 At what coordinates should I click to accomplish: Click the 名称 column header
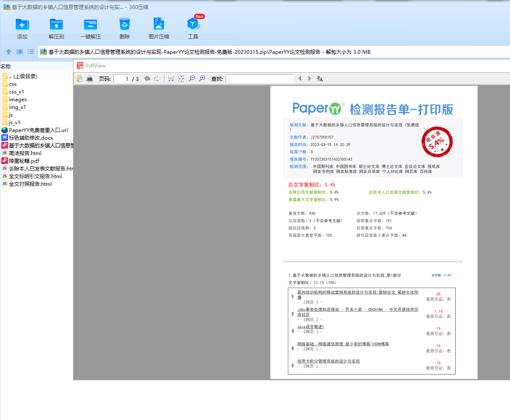pos(6,66)
